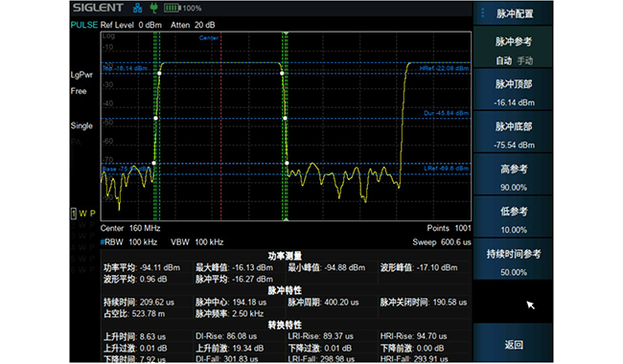Click the green marker triangle atop the graph
Screen dimensions: 623x364
pyautogui.click(x=286, y=34)
